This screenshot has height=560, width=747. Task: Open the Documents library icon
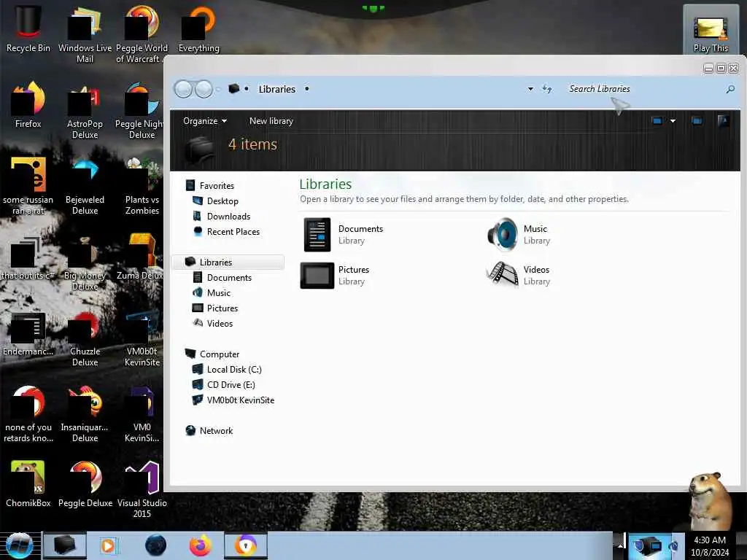point(317,234)
